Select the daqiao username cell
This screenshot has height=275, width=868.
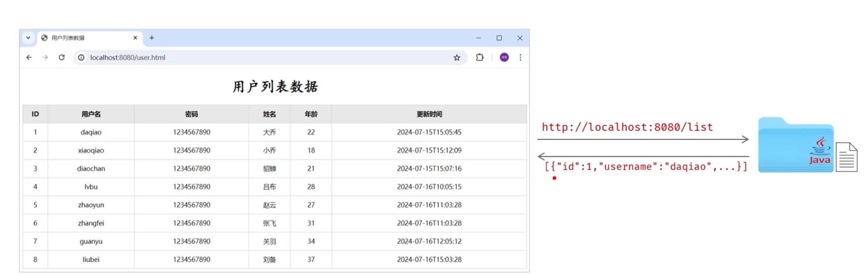tap(91, 132)
